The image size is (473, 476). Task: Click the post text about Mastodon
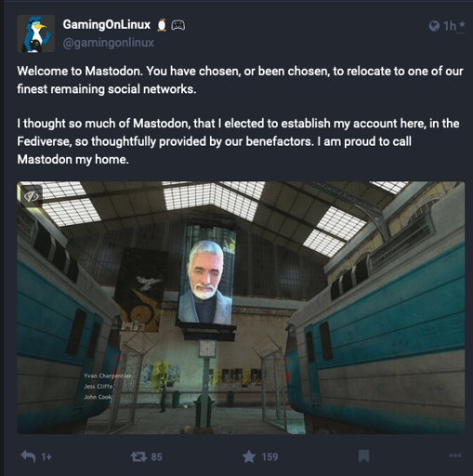click(x=240, y=115)
